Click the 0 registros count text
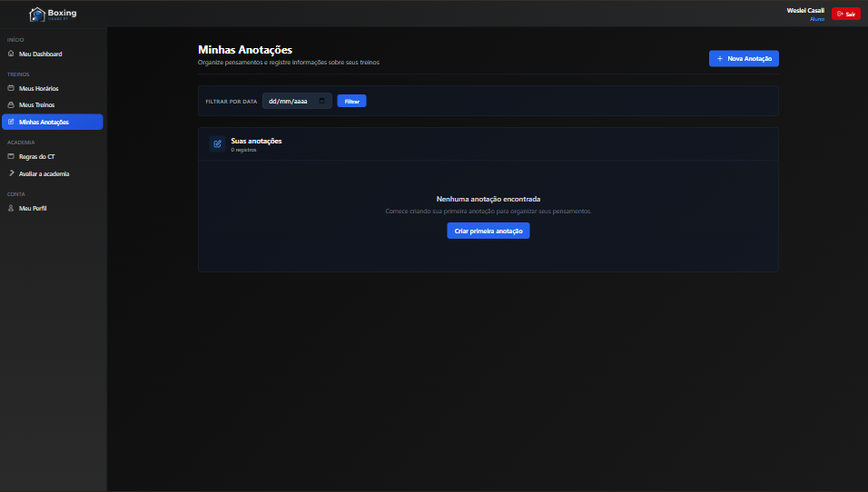 [243, 150]
